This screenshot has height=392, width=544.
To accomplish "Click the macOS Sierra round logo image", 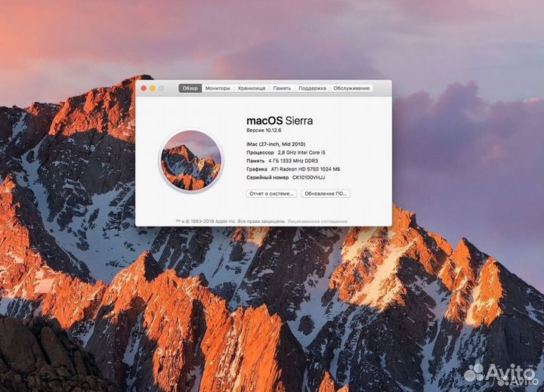I will pyautogui.click(x=191, y=160).
